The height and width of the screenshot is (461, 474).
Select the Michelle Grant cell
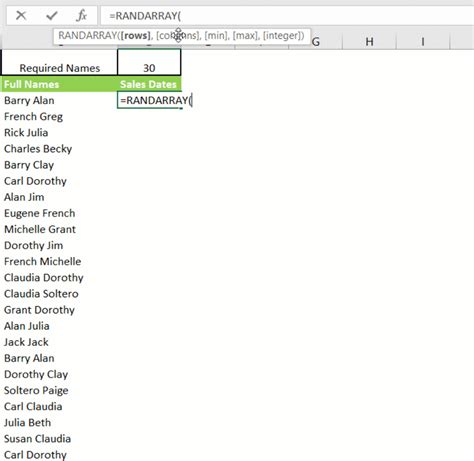click(59, 229)
